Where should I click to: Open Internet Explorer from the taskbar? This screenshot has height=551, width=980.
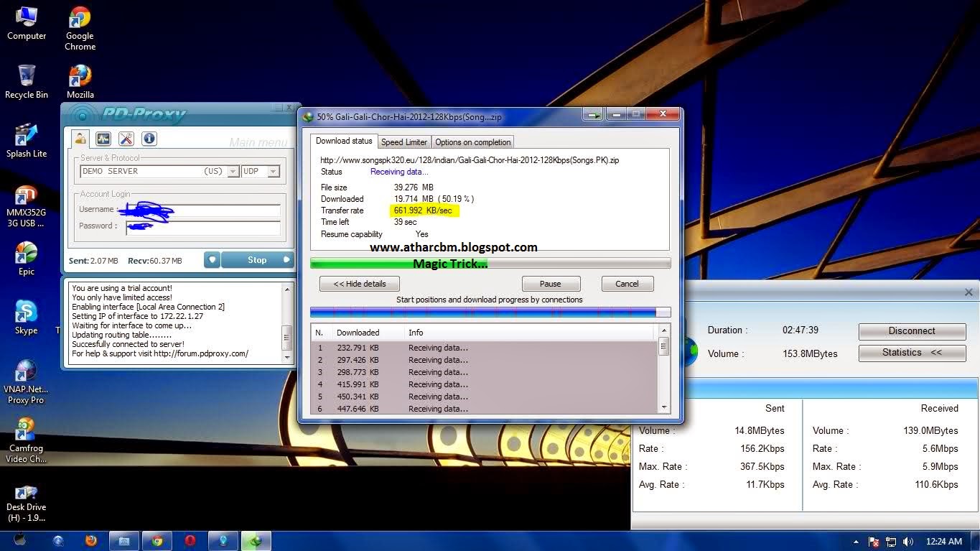coord(58,541)
